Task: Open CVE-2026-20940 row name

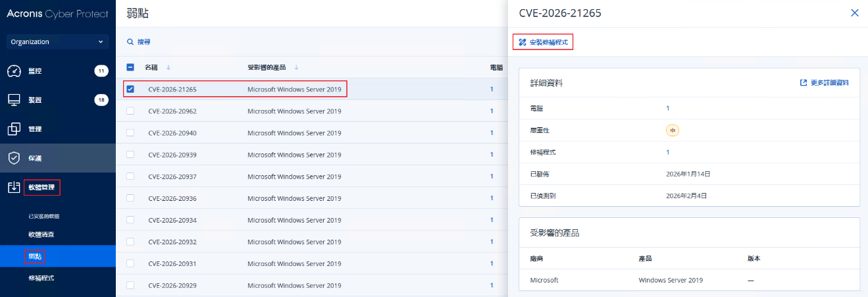Action: pyautogui.click(x=172, y=132)
